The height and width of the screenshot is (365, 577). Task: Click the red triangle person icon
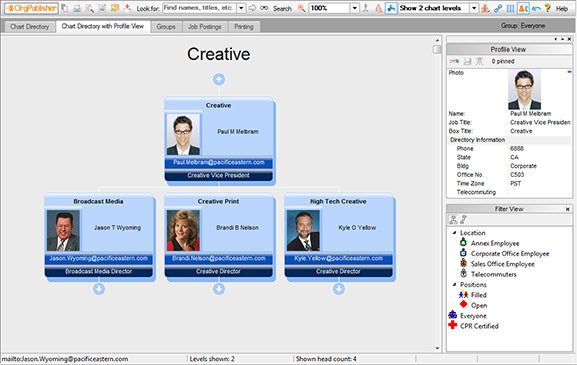click(379, 8)
